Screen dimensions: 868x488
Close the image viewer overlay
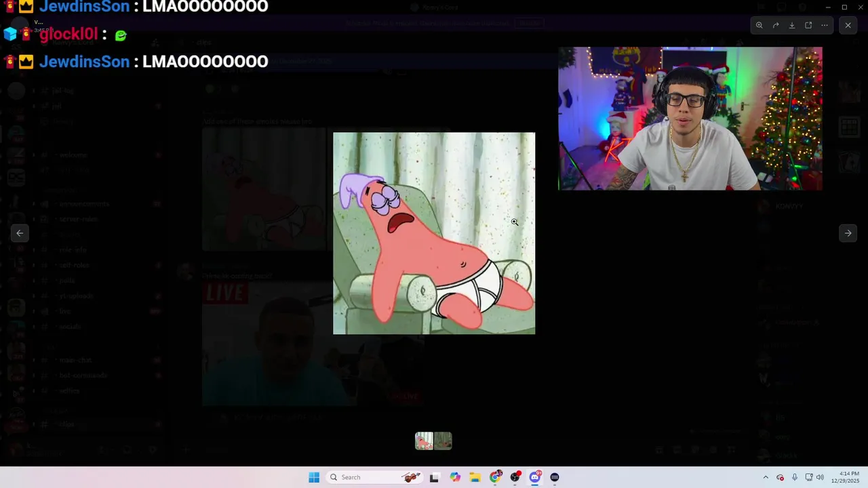(x=848, y=25)
